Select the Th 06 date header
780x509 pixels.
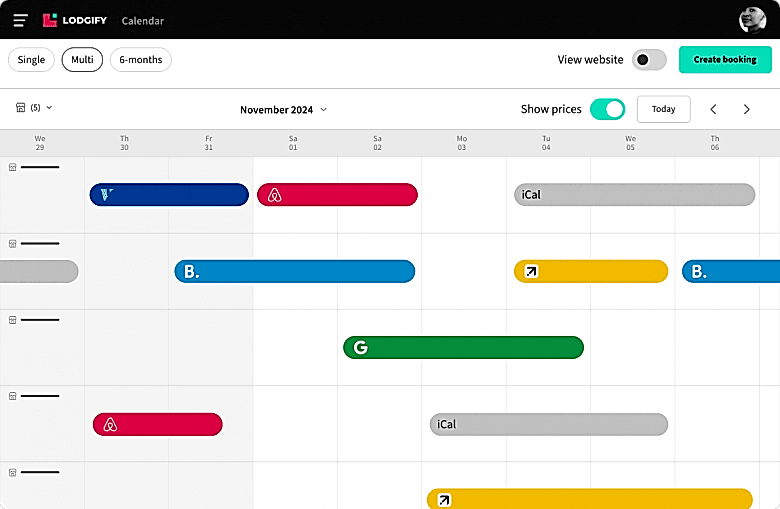pyautogui.click(x=715, y=143)
